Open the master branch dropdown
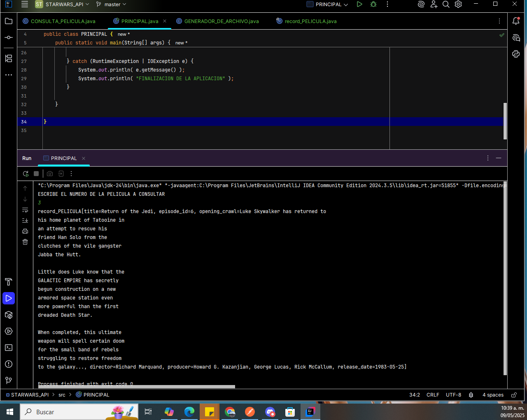527x420 pixels. [x=111, y=4]
